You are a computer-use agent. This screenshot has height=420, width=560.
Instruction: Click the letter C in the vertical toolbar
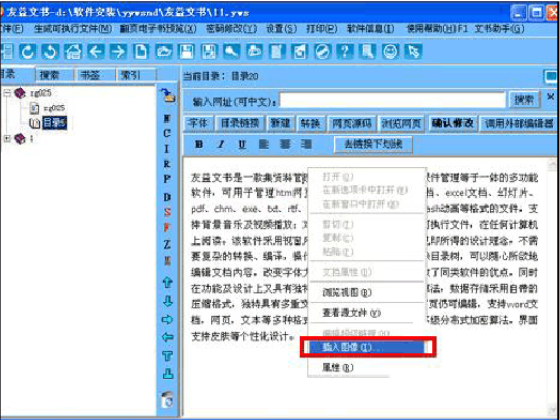click(167, 133)
